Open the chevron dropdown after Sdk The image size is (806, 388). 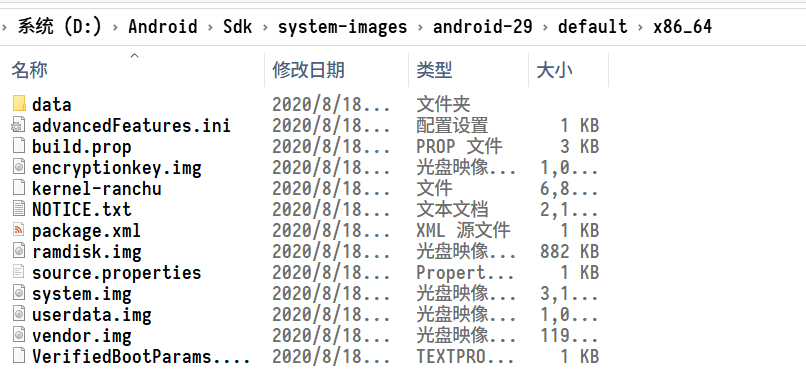266,27
